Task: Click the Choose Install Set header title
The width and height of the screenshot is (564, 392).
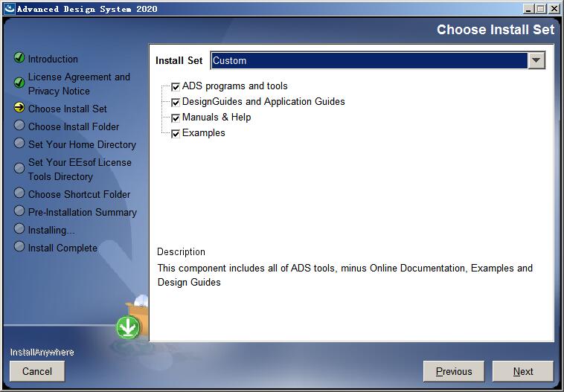Action: pyautogui.click(x=496, y=30)
